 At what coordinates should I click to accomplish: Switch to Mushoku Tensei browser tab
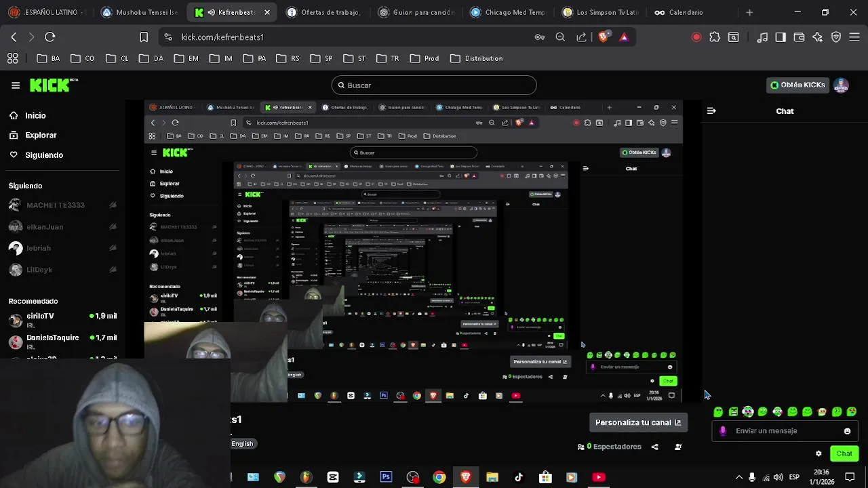pyautogui.click(x=140, y=12)
